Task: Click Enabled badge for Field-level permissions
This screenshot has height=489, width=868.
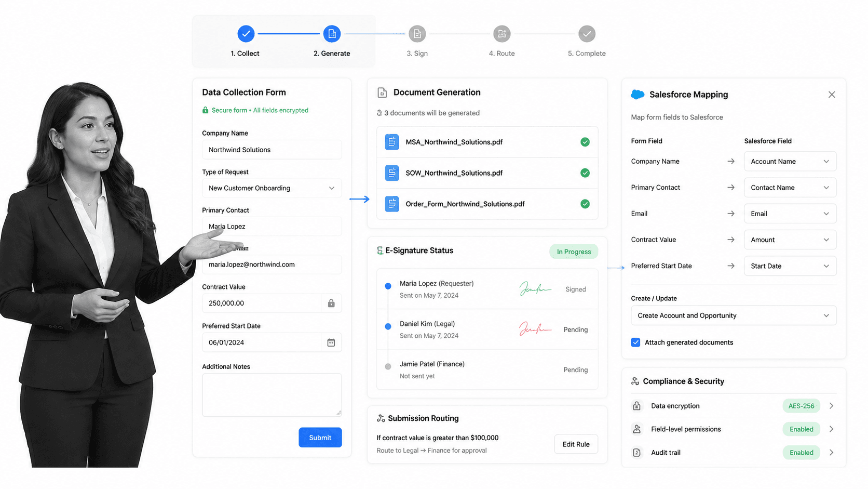Action: 802,429
